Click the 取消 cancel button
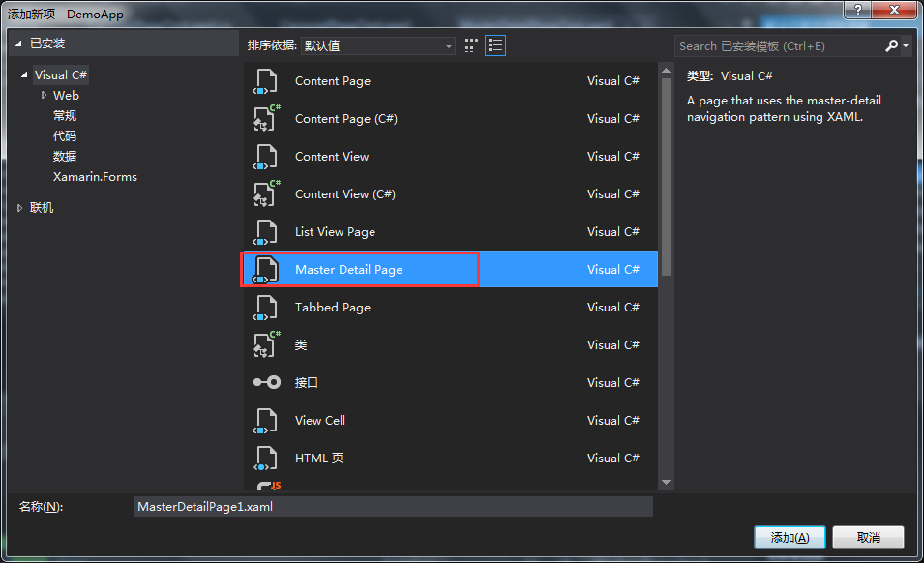The width and height of the screenshot is (924, 563). click(x=868, y=537)
